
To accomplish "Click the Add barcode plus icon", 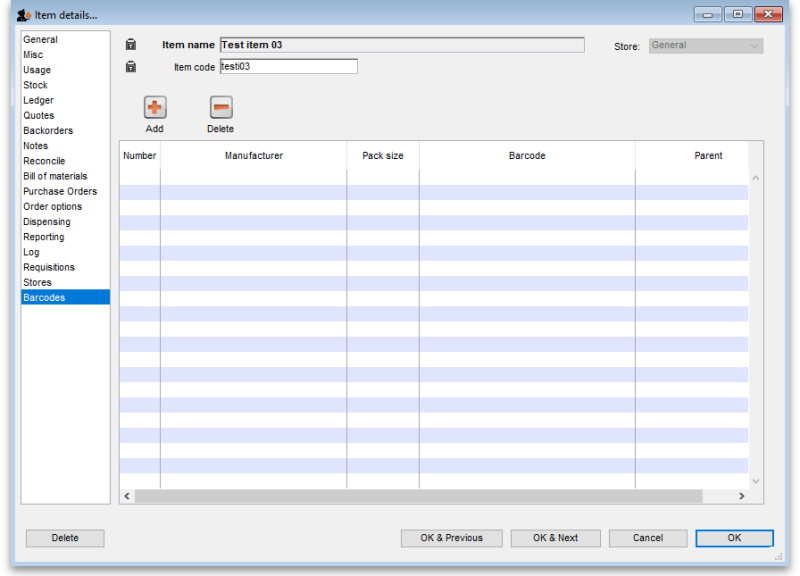I will pos(154,105).
